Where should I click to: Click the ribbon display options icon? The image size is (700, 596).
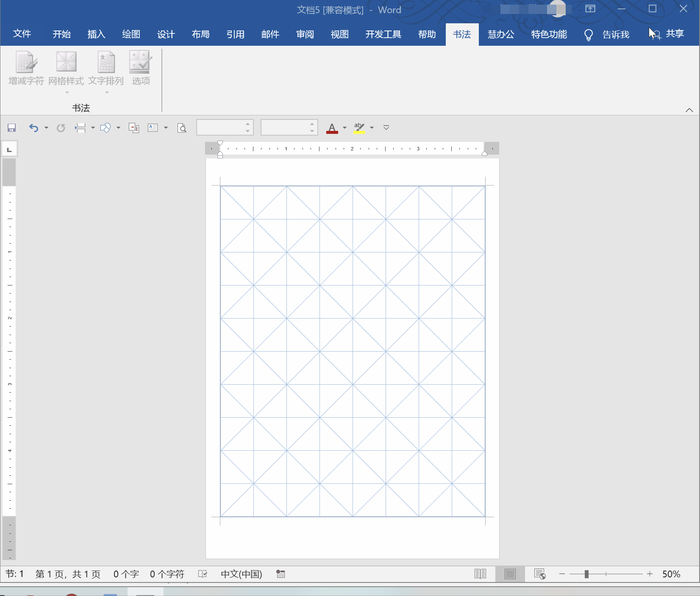coord(590,9)
